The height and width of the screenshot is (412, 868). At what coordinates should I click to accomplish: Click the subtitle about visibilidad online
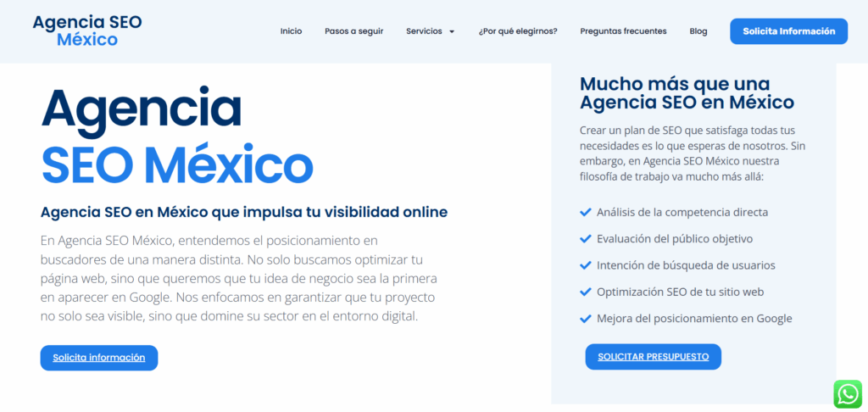244,212
